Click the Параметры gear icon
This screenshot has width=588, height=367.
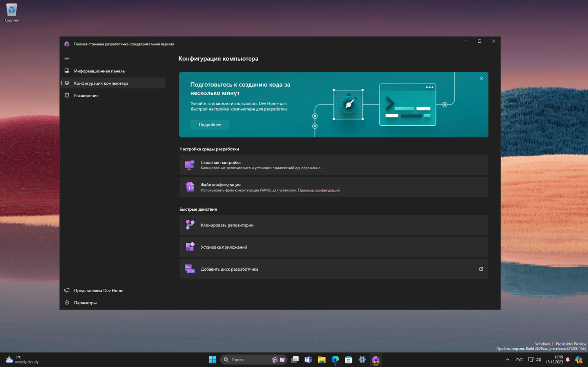67,302
